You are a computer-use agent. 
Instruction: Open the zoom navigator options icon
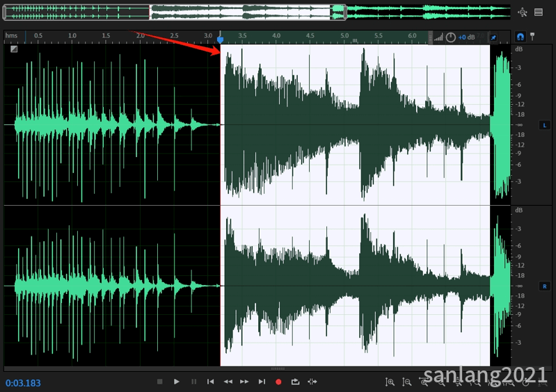(x=523, y=13)
